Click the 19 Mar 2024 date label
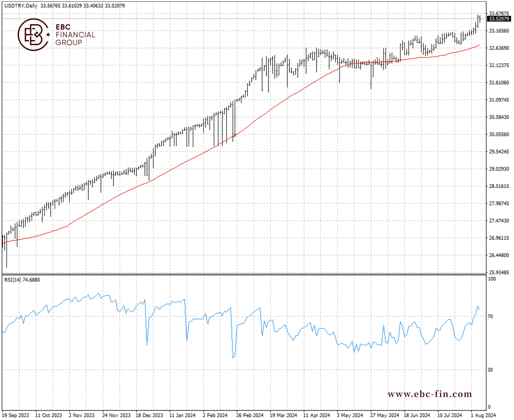Image resolution: width=514 pixels, height=420 pixels. (x=283, y=415)
